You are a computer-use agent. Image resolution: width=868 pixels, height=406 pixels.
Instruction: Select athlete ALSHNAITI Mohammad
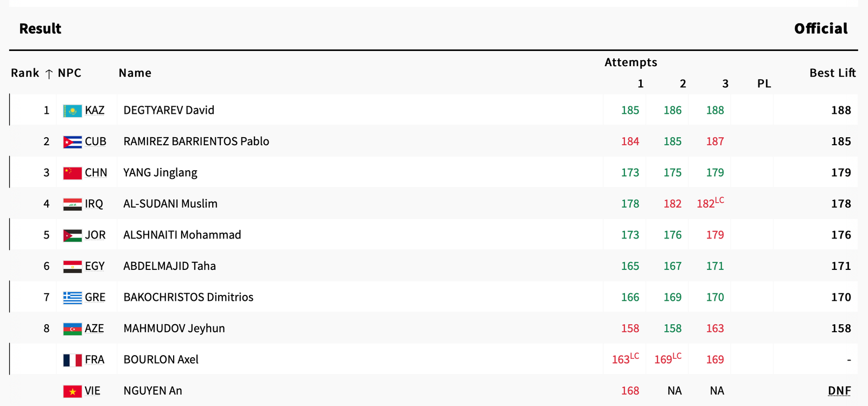[182, 235]
